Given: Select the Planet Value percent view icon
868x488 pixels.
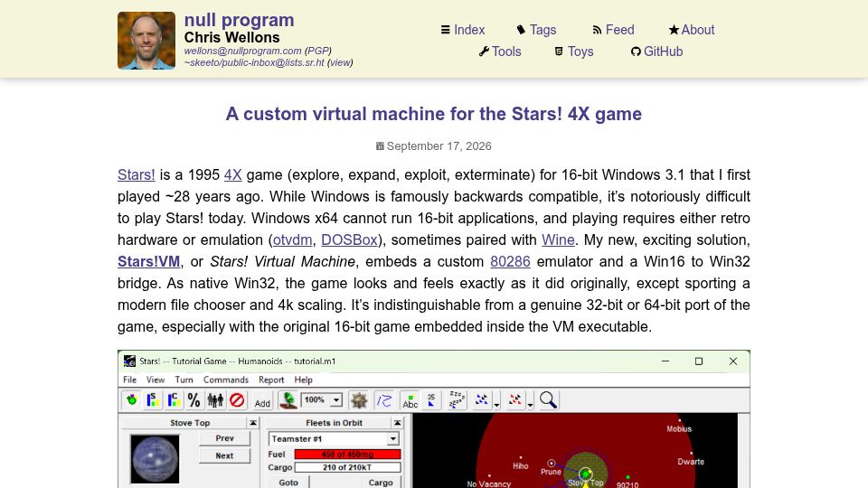Looking at the screenshot, I should [x=194, y=400].
